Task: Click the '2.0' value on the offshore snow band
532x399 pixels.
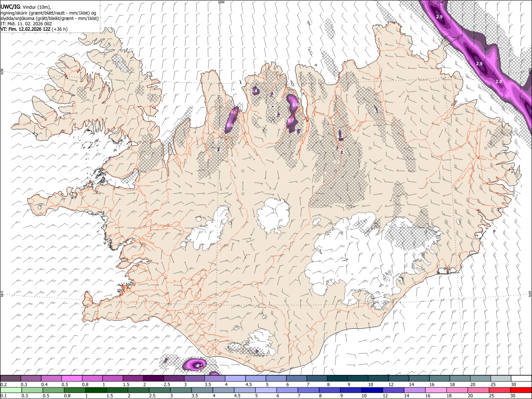Action: pos(499,82)
